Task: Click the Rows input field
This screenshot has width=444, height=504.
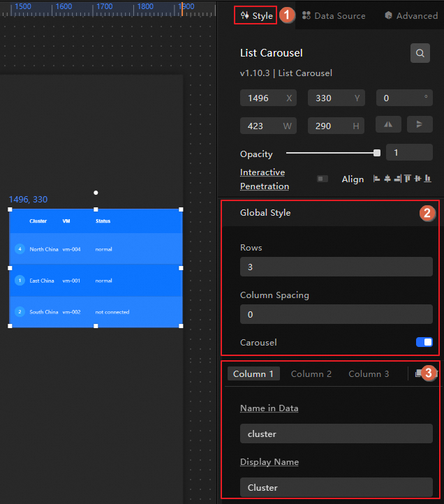Action: click(x=336, y=267)
